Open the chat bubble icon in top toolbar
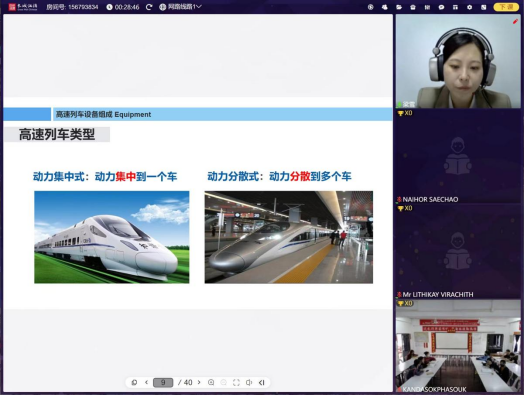The height and width of the screenshot is (395, 525). tap(441, 7)
